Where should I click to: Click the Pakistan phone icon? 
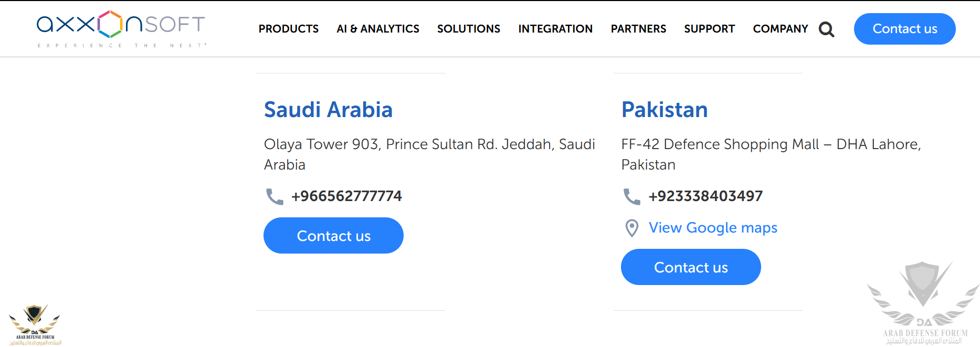tap(631, 196)
